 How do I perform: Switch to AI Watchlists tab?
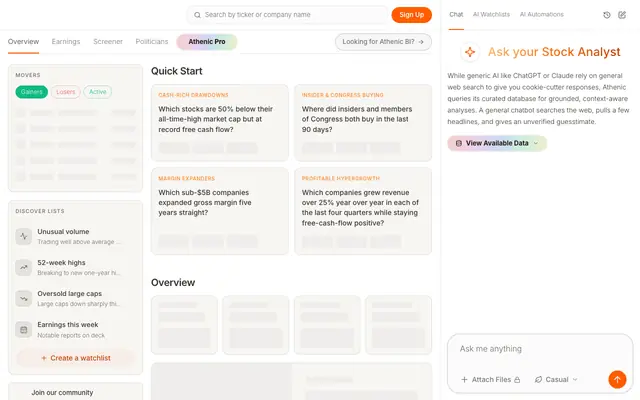coord(491,15)
